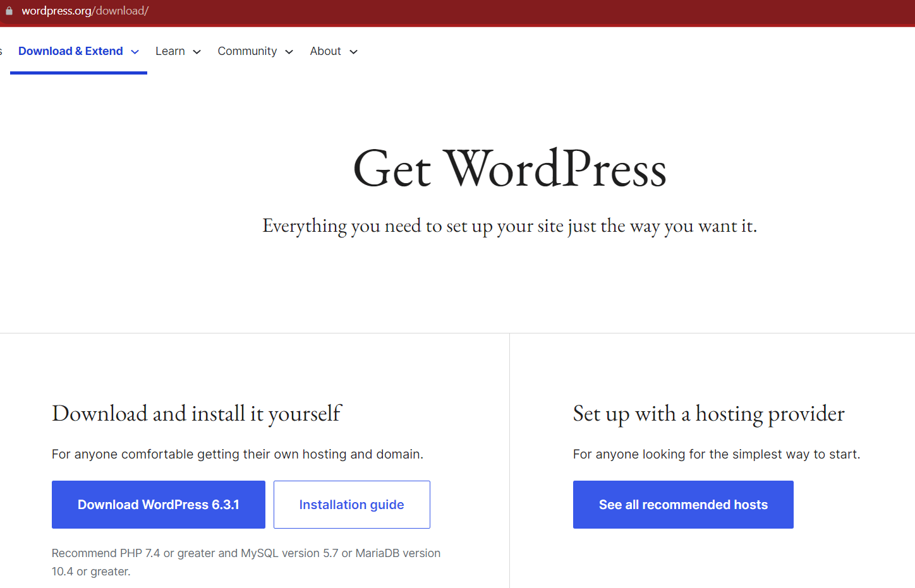Screen dimensions: 915x588
Task: Click 'For anyone comfortable getting their own hosting' text
Action: click(x=238, y=454)
